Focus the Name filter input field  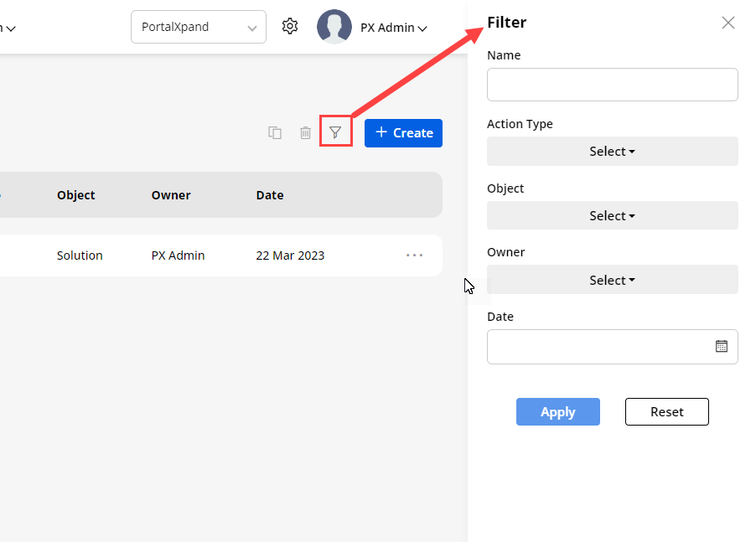(612, 85)
